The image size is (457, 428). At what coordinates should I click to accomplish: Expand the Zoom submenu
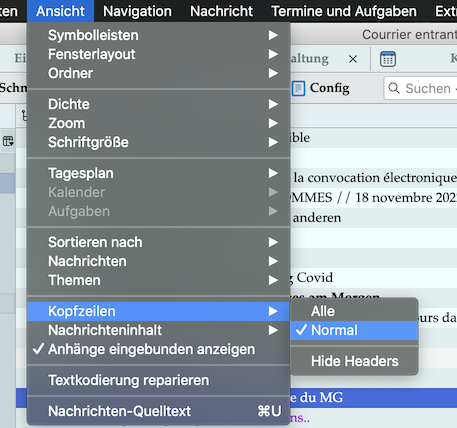pyautogui.click(x=158, y=123)
